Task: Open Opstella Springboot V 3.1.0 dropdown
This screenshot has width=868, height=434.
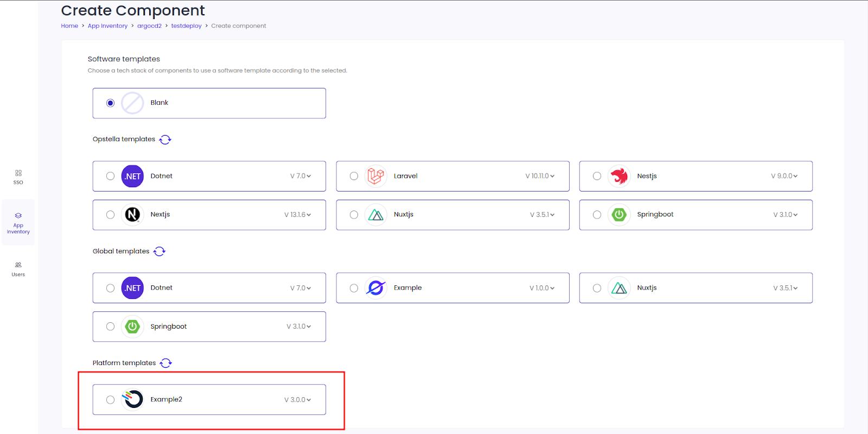Action: 786,215
